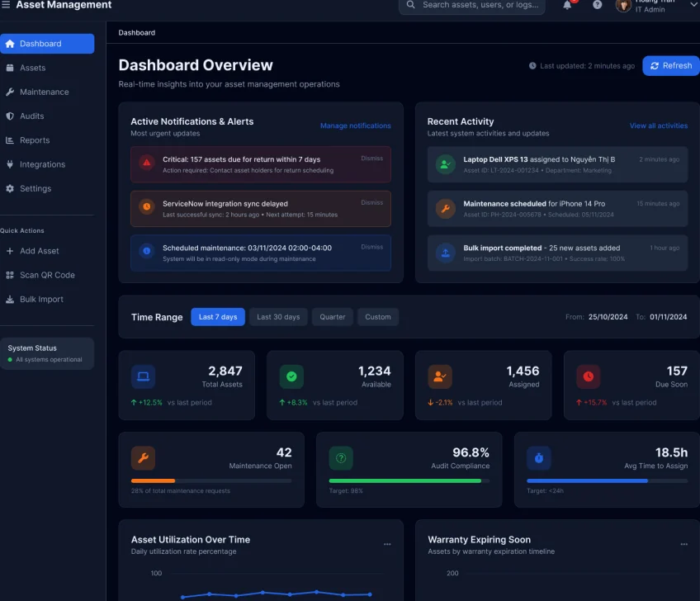Open the Laptop Dell XPS 13 activity entry
Image resolution: width=700 pixels, height=601 pixels.
point(557,164)
